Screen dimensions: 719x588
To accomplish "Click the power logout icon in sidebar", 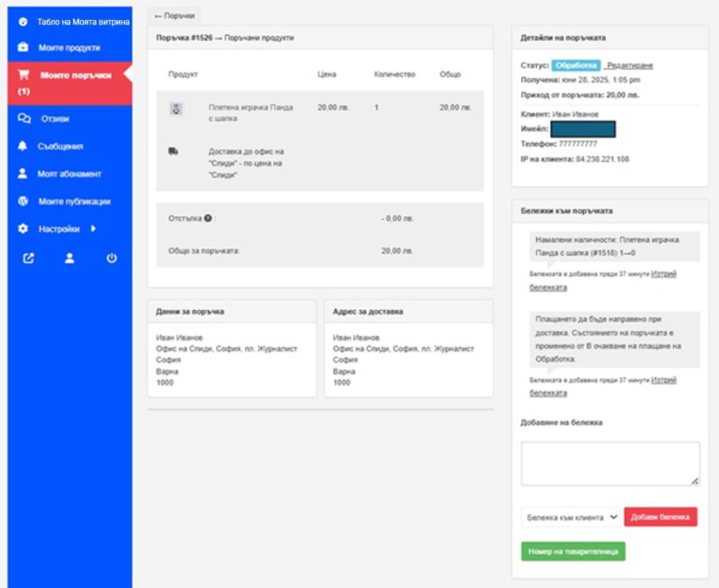I will pos(112,258).
